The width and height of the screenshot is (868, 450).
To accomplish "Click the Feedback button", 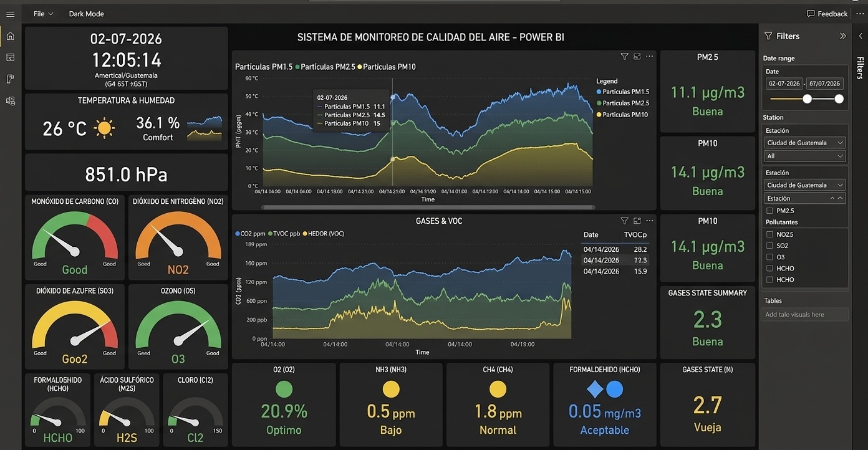I will [x=827, y=14].
